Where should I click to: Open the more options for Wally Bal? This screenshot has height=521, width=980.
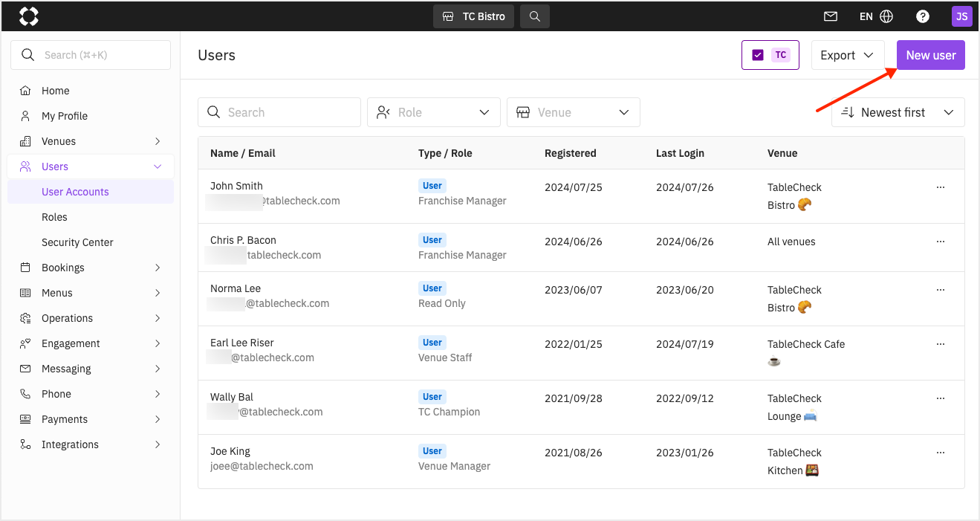point(941,398)
